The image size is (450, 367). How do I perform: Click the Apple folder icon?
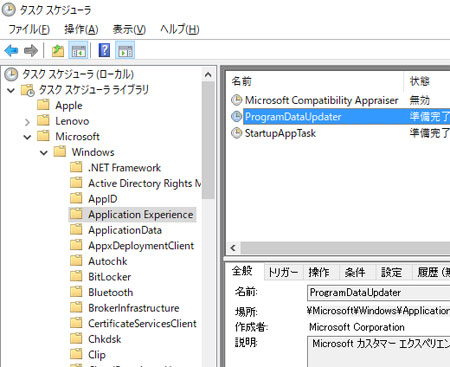coord(43,105)
